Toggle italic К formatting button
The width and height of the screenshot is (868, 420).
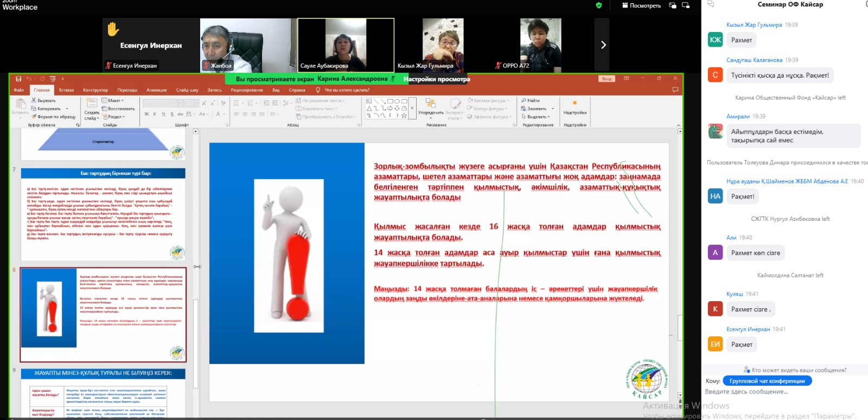click(x=155, y=114)
